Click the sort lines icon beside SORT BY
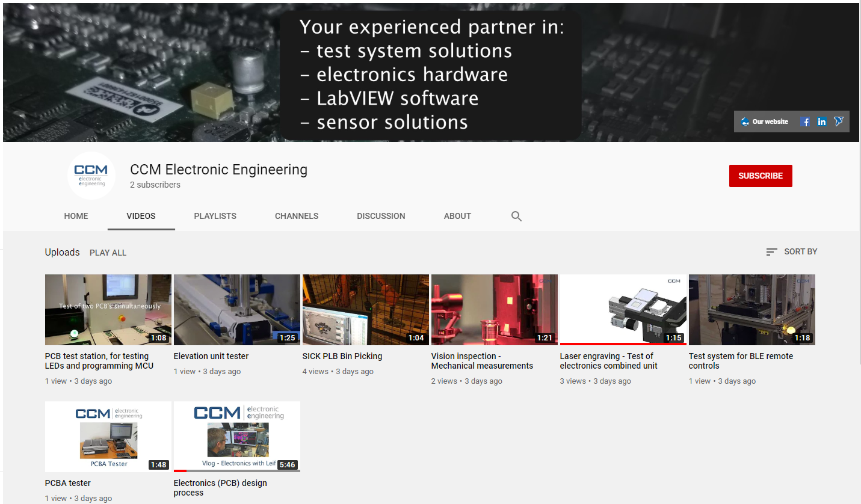This screenshot has width=861, height=504. click(771, 252)
